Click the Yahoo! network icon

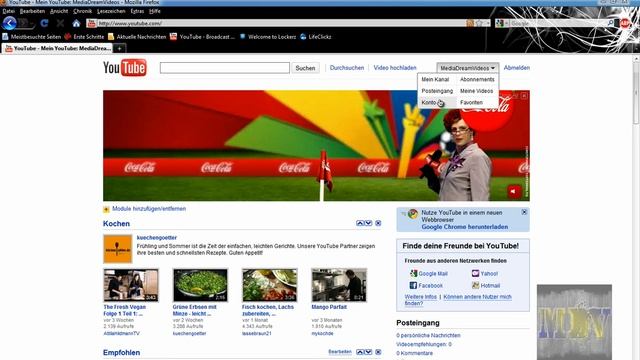[476, 273]
